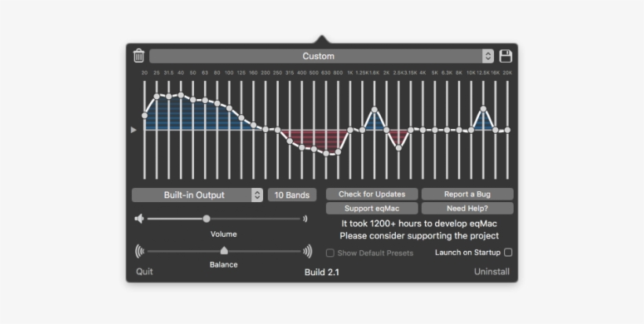Click the gain level arrow marker

[x=134, y=130]
